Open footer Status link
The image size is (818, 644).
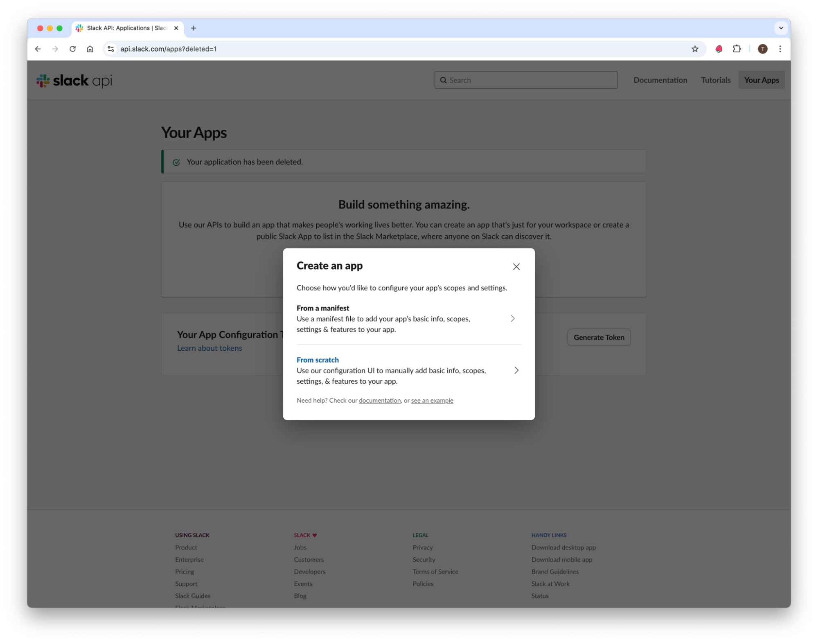pos(539,596)
